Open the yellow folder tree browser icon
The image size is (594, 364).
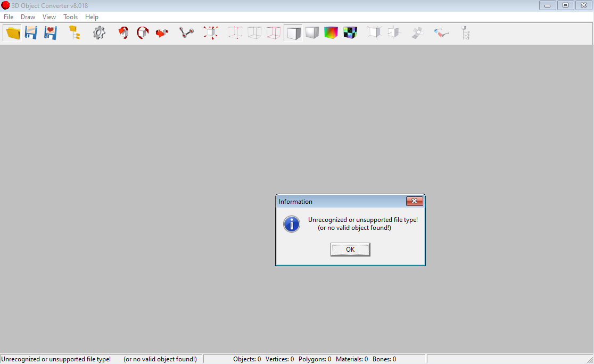pos(75,33)
